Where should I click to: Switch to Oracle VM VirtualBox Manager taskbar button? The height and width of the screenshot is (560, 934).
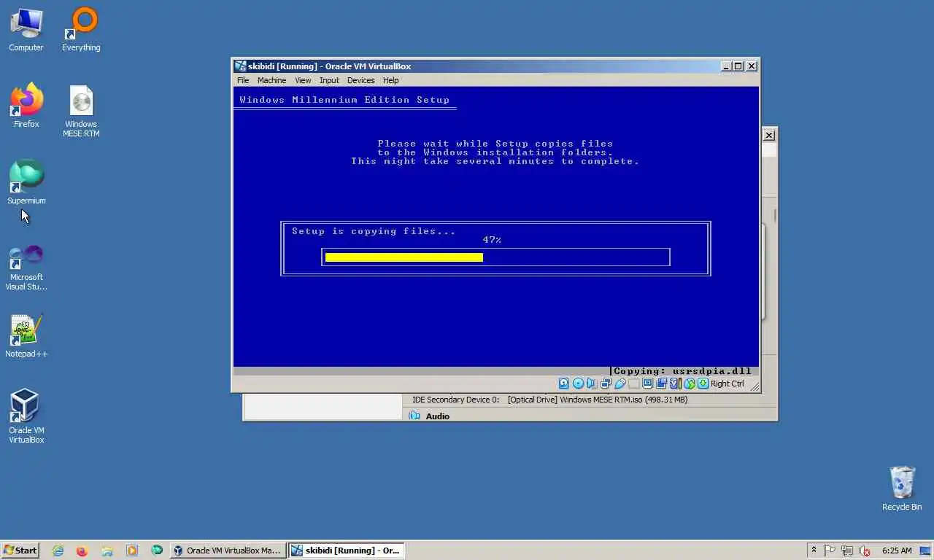[x=227, y=551]
